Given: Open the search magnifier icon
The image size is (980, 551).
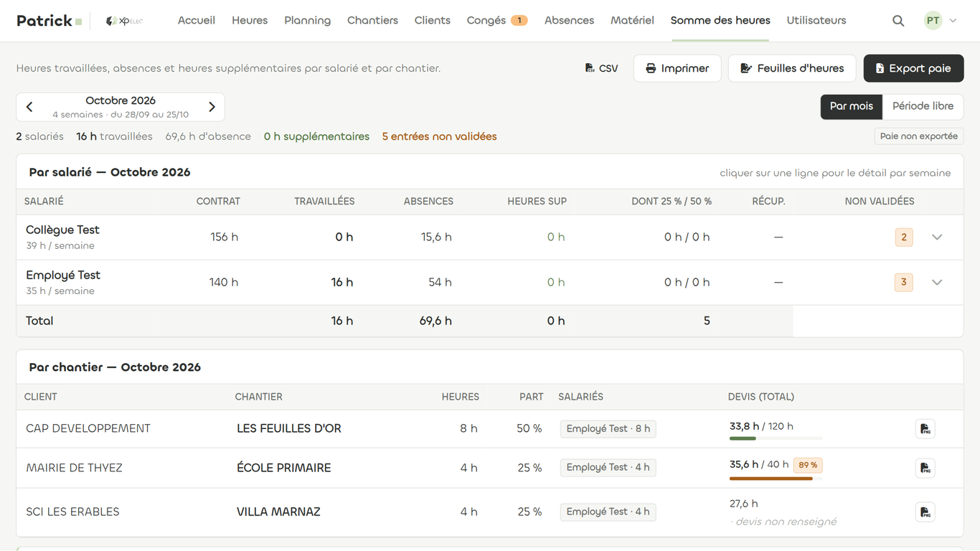Looking at the screenshot, I should click(x=898, y=21).
